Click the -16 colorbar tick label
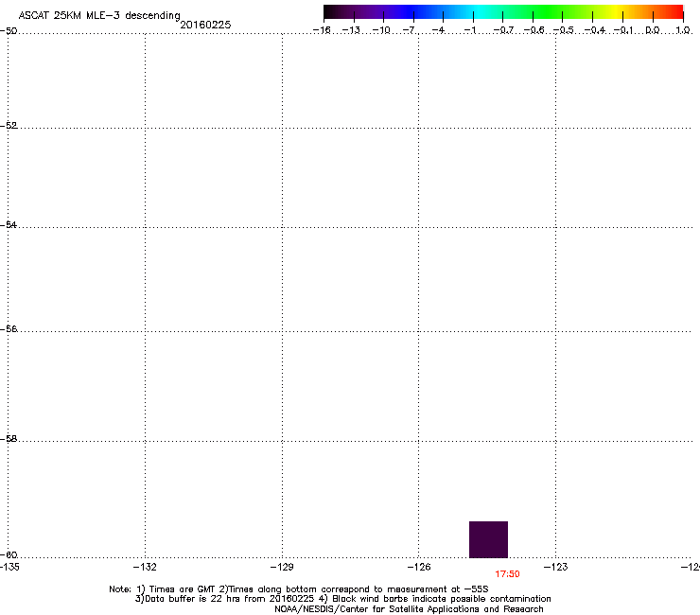Screen dimensions: 700x615 pyautogui.click(x=322, y=30)
